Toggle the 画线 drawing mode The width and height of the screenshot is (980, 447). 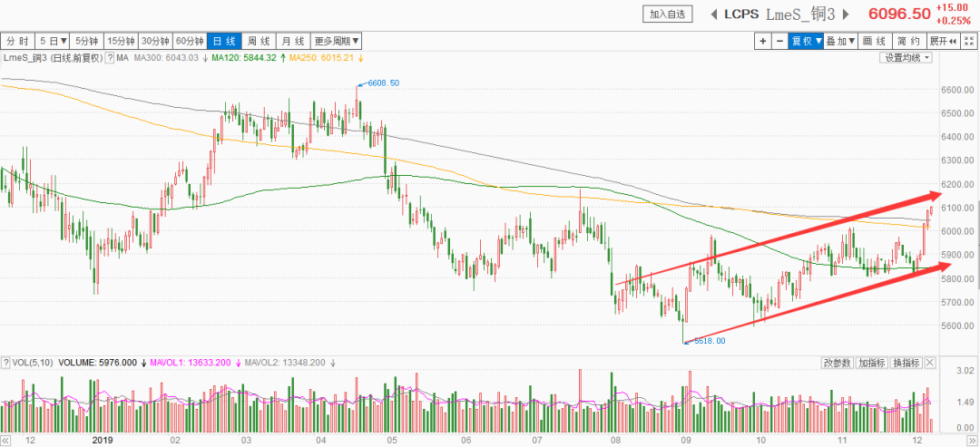[x=874, y=41]
